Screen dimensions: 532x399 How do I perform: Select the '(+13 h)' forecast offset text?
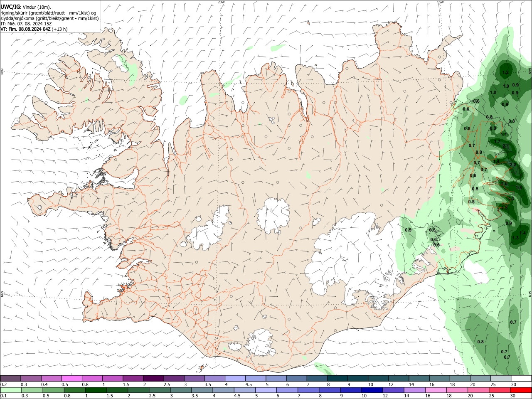point(60,29)
